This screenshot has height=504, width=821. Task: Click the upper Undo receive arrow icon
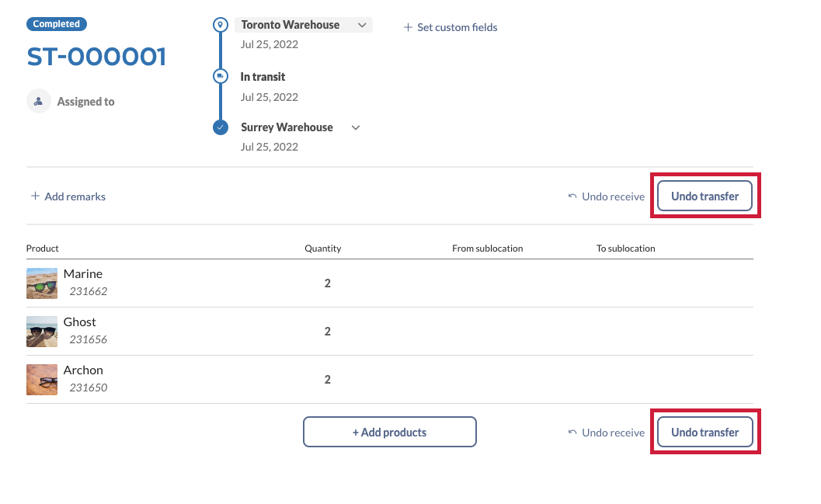tap(572, 196)
